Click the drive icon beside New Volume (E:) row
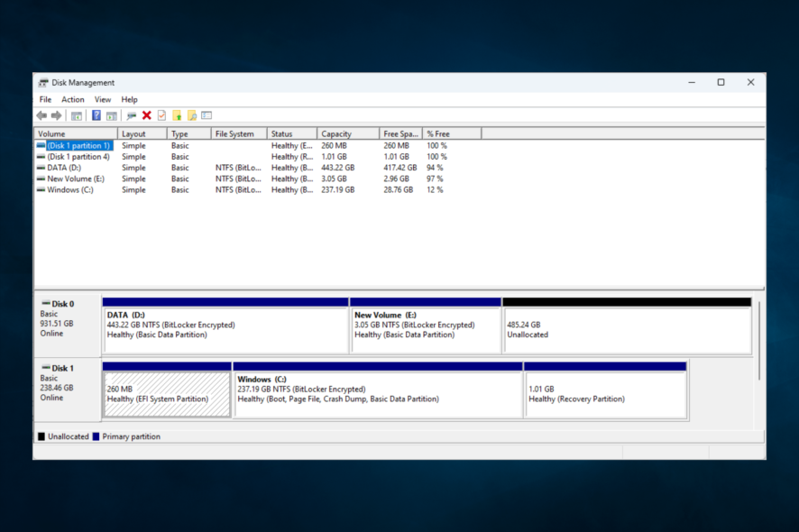 (41, 179)
